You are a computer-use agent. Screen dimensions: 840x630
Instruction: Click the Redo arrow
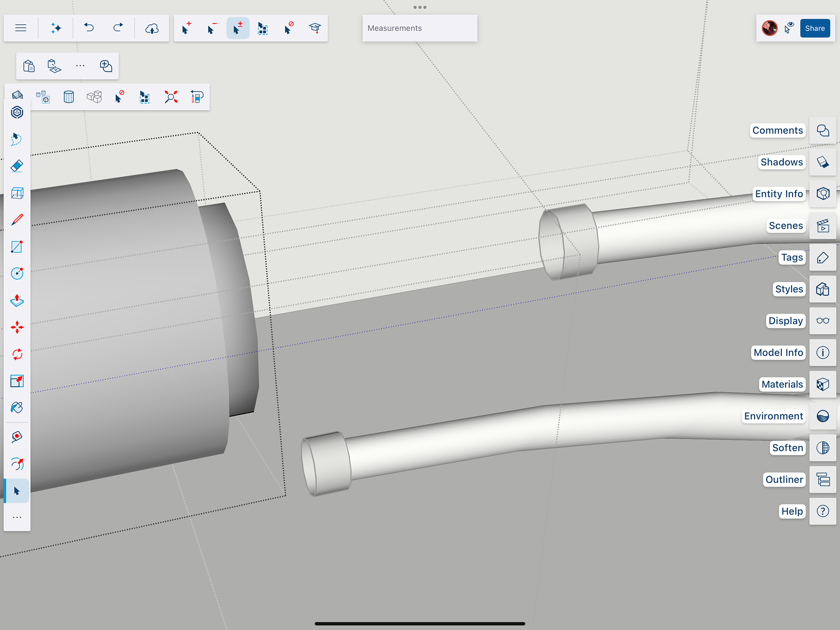coord(118,28)
